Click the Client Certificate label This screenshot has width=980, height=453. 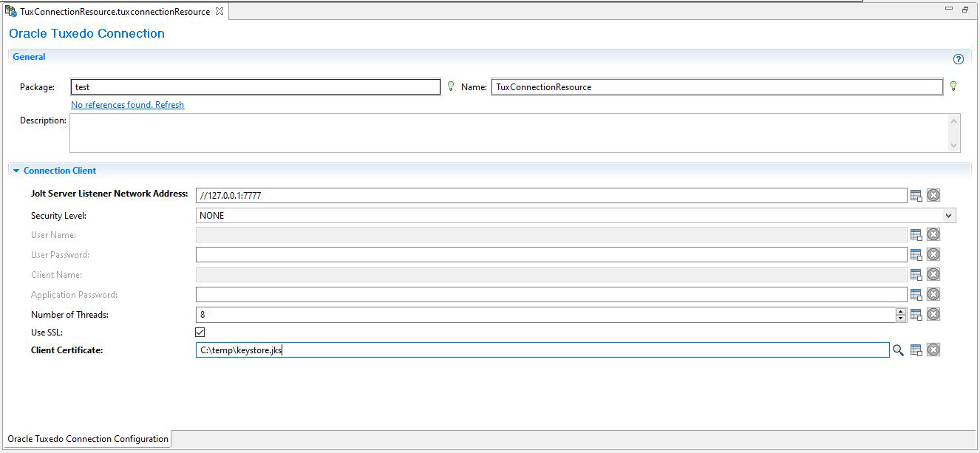(67, 350)
